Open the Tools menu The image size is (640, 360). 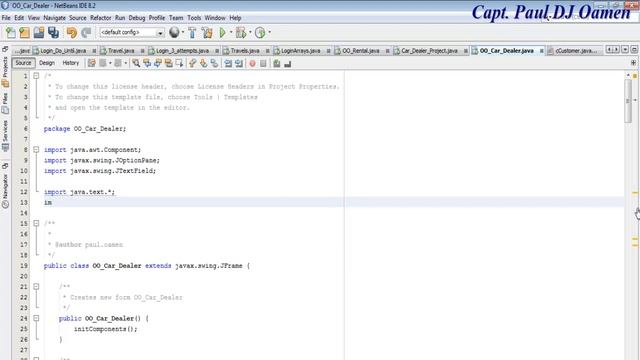click(x=194, y=18)
